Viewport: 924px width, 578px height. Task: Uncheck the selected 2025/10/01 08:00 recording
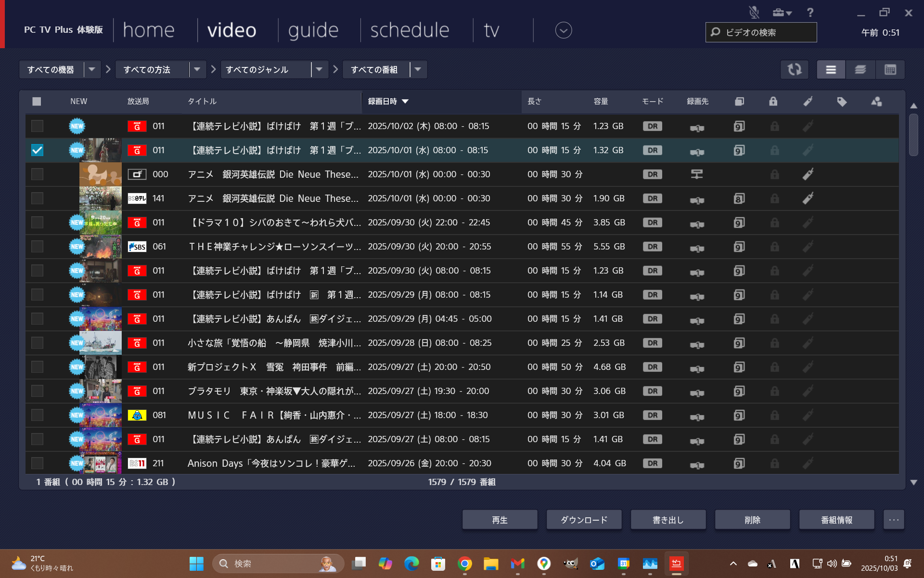[37, 150]
